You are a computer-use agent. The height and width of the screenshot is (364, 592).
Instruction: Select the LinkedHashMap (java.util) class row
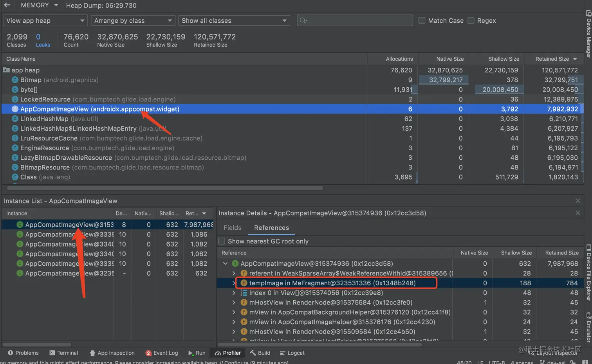[x=292, y=119]
